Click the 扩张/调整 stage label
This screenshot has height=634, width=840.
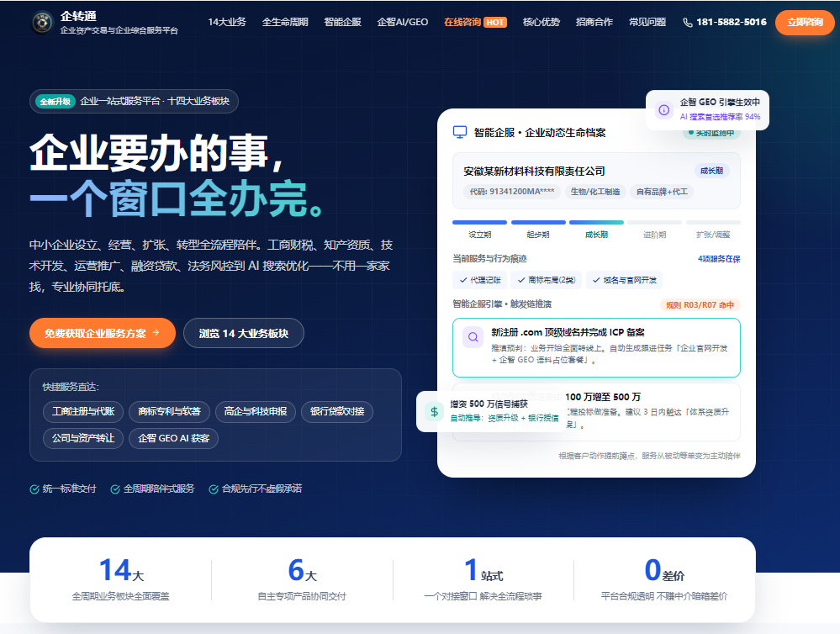713,235
